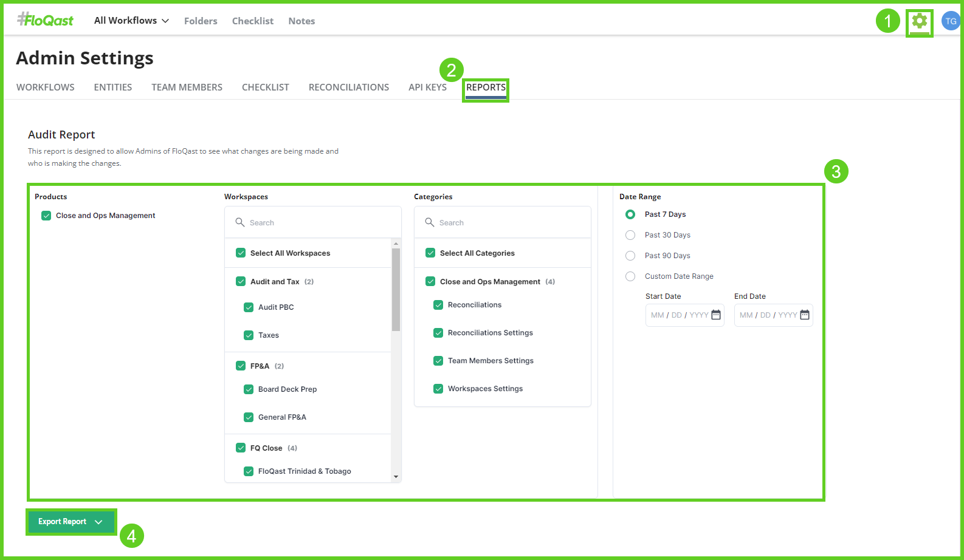964x560 pixels.
Task: Toggle the FP&A group checkbox
Action: click(241, 366)
